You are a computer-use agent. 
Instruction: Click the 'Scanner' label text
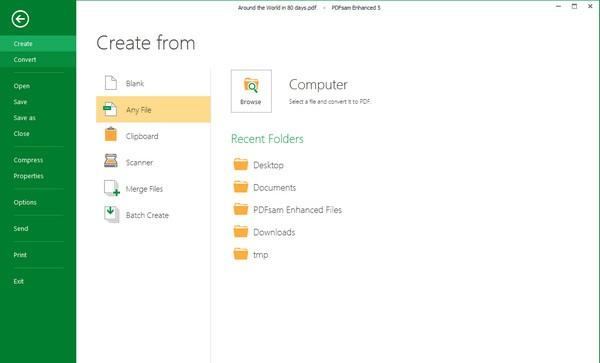pyautogui.click(x=139, y=163)
